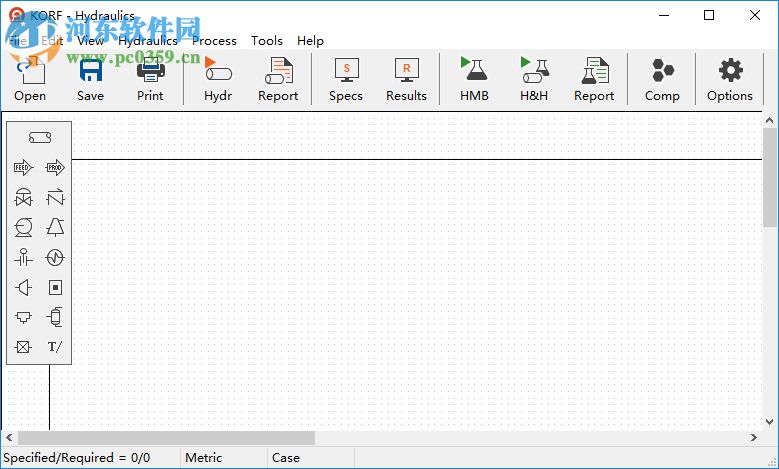Open the Specs window
Viewport: 779px width, 469px height.
(x=346, y=80)
